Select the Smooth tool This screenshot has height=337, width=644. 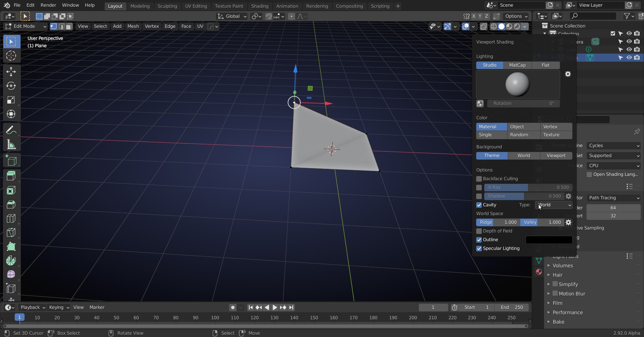(11, 274)
